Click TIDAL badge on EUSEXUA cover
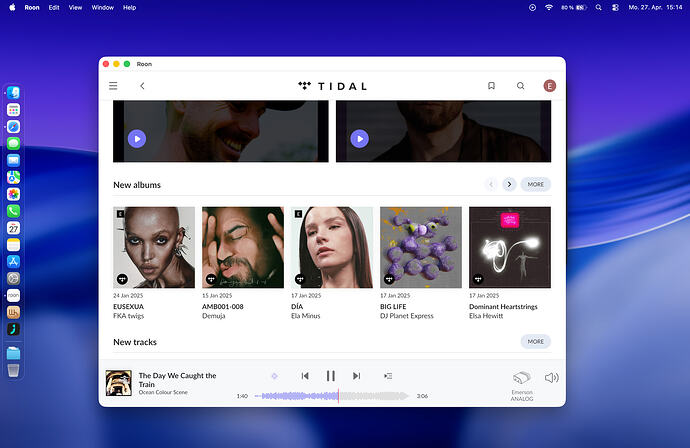The height and width of the screenshot is (448, 690). click(122, 279)
